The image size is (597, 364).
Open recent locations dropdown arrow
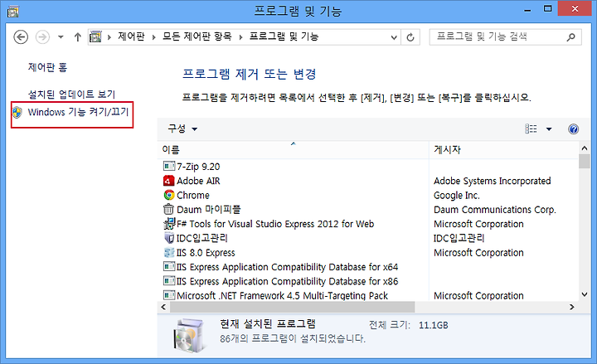(x=61, y=37)
